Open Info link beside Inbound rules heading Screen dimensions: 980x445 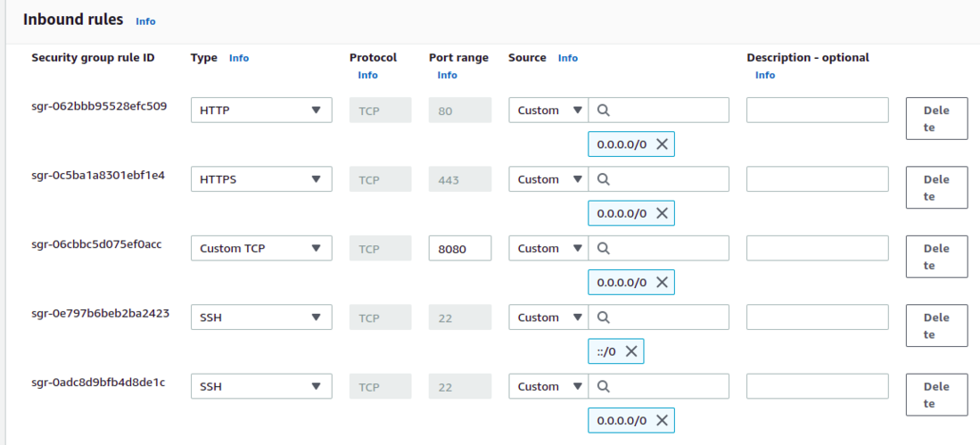click(145, 21)
